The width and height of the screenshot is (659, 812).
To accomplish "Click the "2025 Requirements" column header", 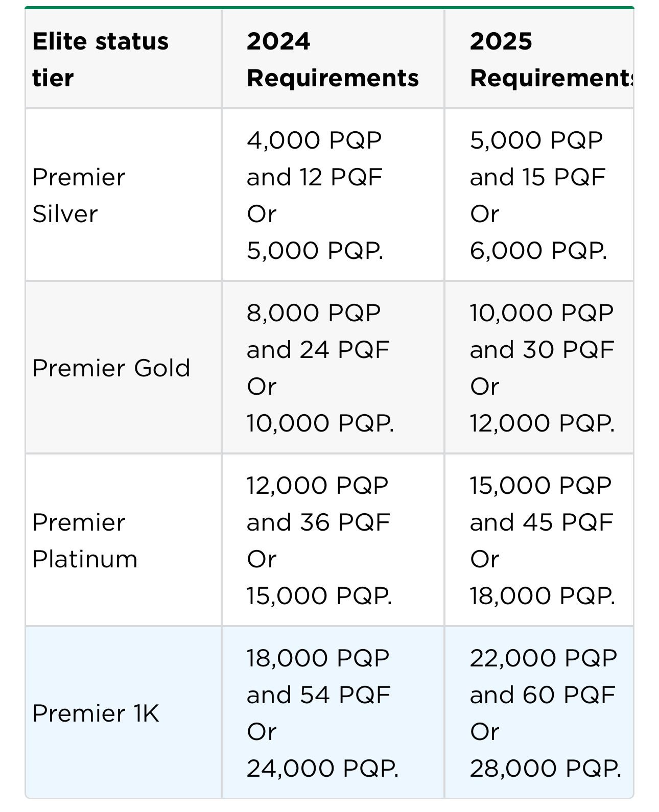I will pos(551,59).
